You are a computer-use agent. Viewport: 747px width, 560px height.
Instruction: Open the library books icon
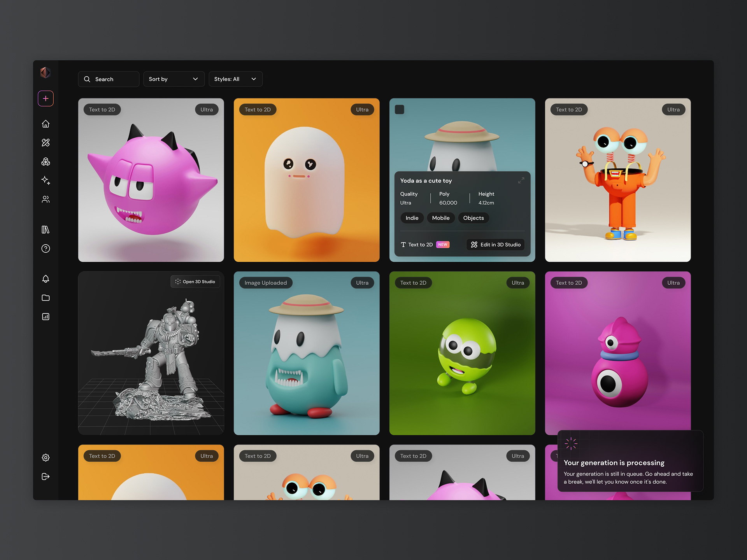pyautogui.click(x=46, y=229)
